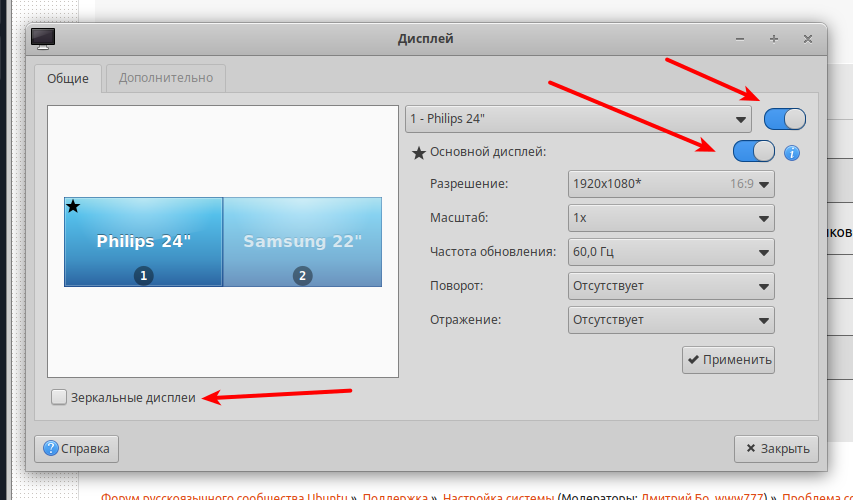Open the Поворот dropdown
The image size is (853, 500).
point(671,286)
